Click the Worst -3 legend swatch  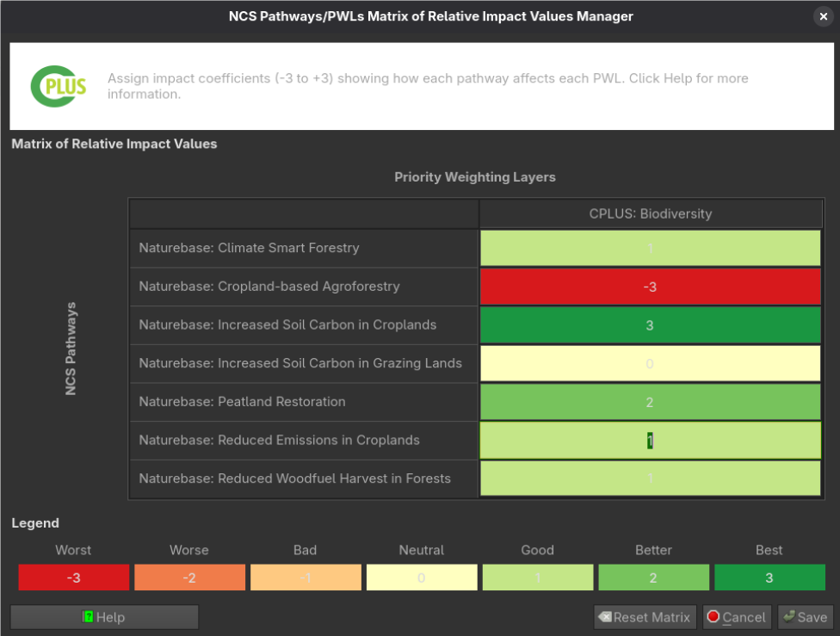coord(73,577)
